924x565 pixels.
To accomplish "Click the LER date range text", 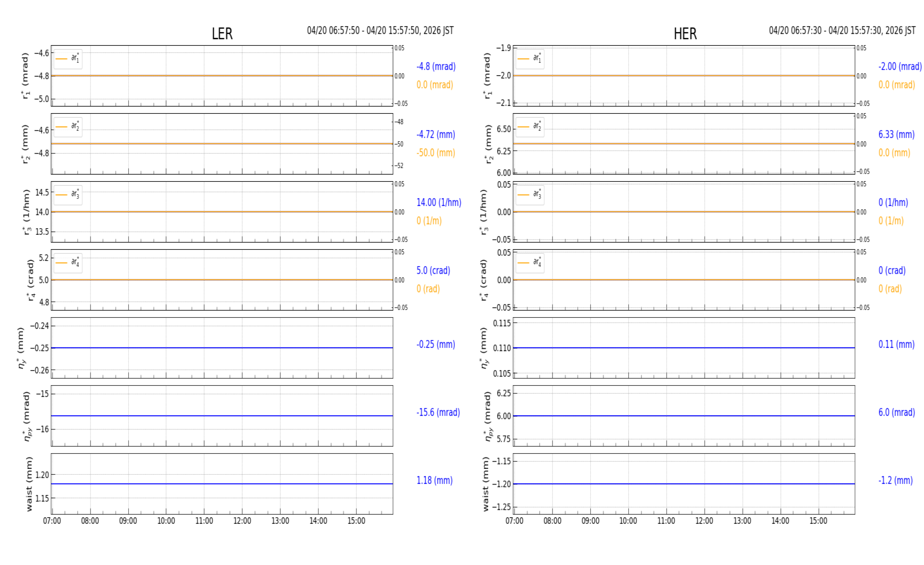I will [x=380, y=31].
